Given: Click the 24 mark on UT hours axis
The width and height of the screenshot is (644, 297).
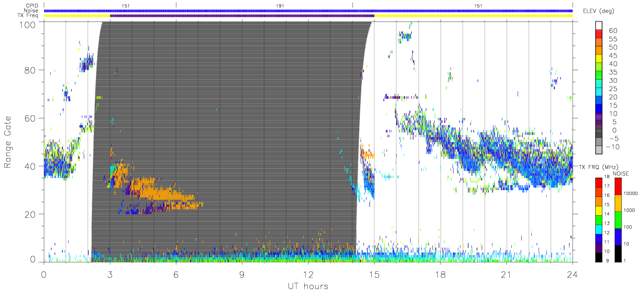Looking at the screenshot, I should pyautogui.click(x=573, y=274).
